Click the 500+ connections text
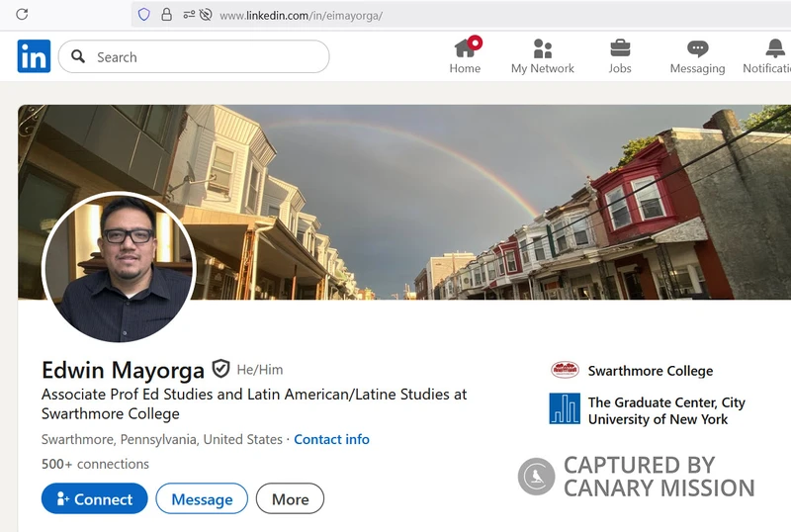This screenshot has width=791, height=532. pyautogui.click(x=95, y=464)
